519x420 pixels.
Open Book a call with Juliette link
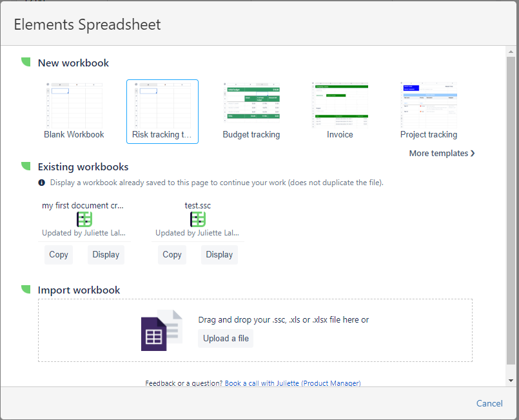pos(293,383)
